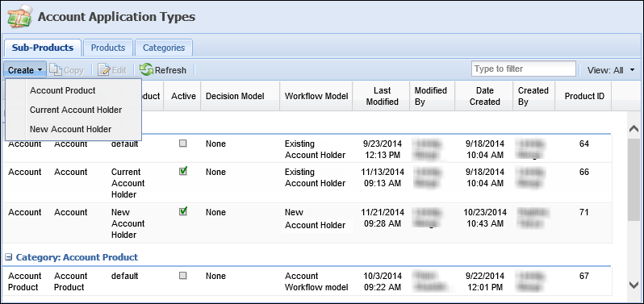Uncheck Active for New Account Holder row
Screen dimensions: 644x304
183,212
